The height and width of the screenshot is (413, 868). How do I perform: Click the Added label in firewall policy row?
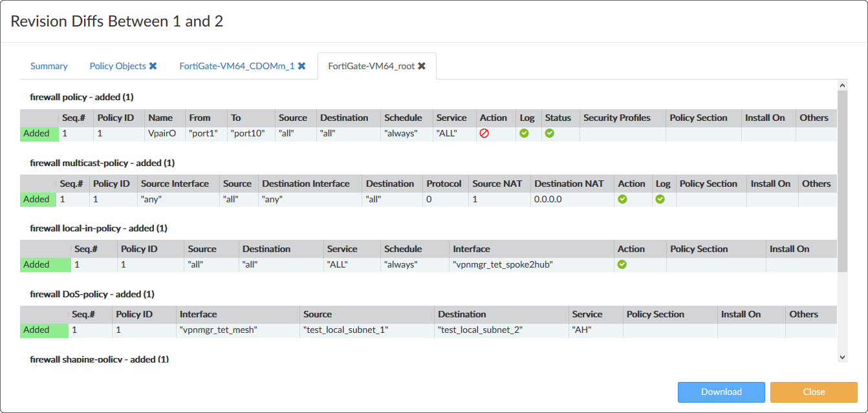pyautogui.click(x=37, y=134)
